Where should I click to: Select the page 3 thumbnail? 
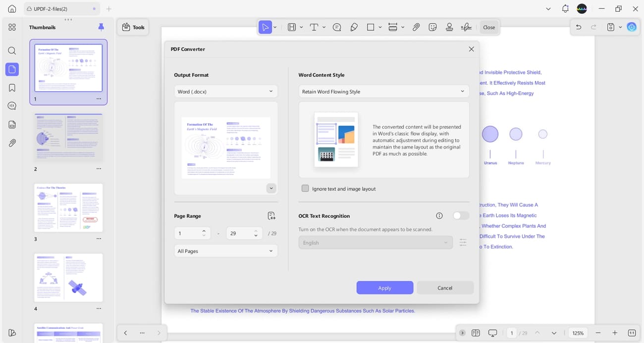coord(68,207)
